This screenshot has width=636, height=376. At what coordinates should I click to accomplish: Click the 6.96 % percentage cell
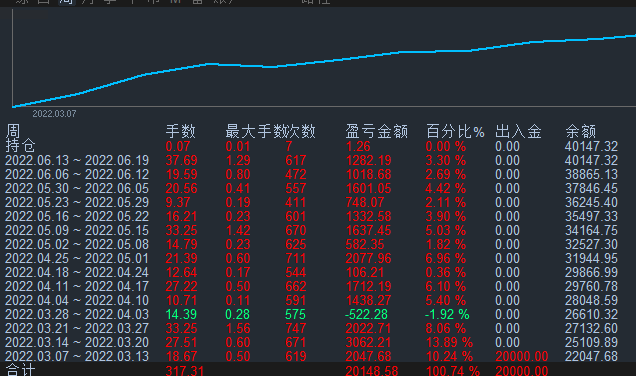pos(445,259)
